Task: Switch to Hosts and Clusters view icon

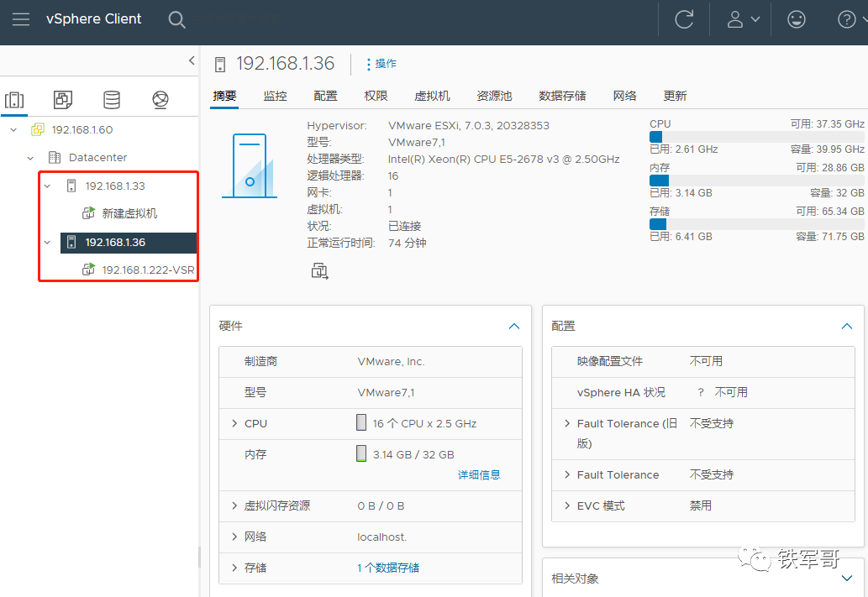Action: 14,100
